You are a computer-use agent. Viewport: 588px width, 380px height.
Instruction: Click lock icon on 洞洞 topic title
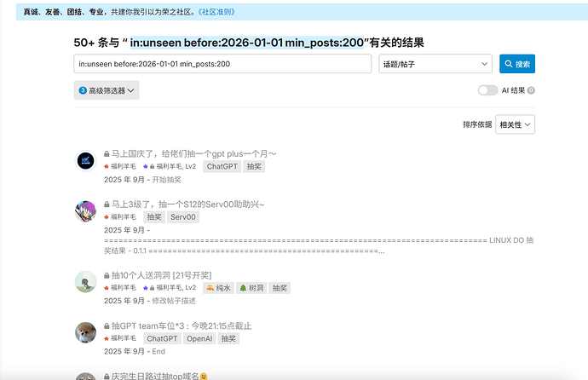pyautogui.click(x=107, y=275)
